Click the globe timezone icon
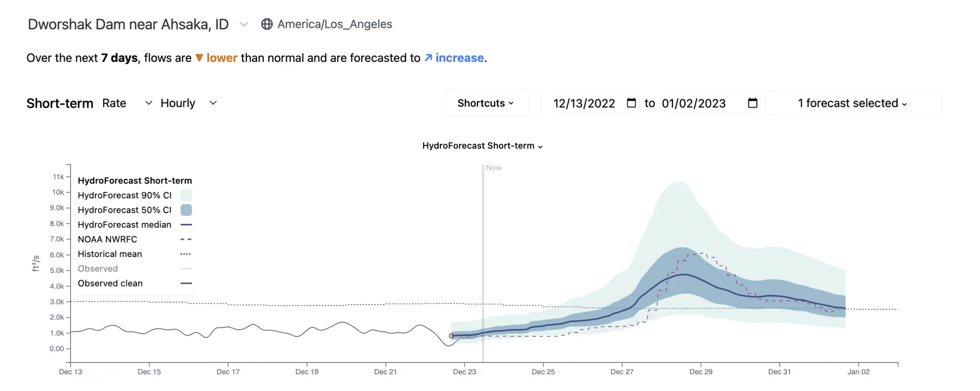Image resolution: width=980 pixels, height=391 pixels. 267,24
